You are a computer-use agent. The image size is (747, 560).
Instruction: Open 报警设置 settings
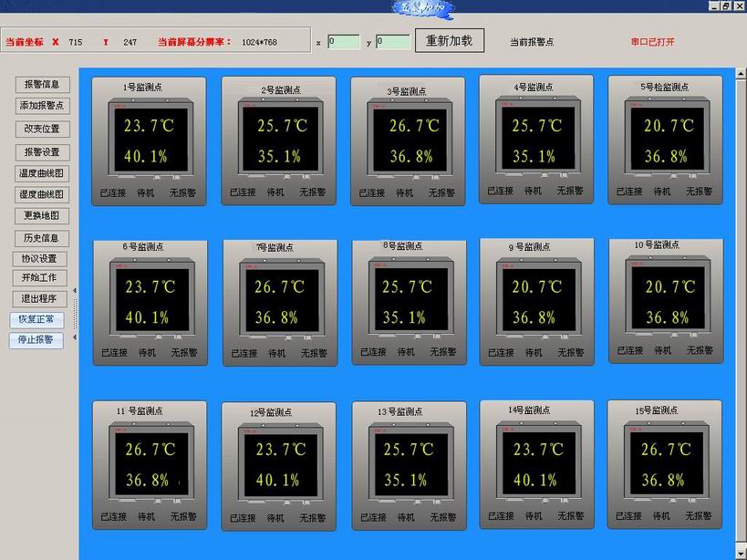point(42,152)
